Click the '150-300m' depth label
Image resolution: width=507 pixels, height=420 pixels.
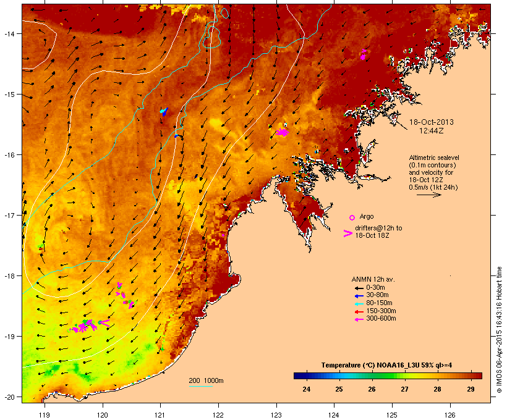pos(381,311)
